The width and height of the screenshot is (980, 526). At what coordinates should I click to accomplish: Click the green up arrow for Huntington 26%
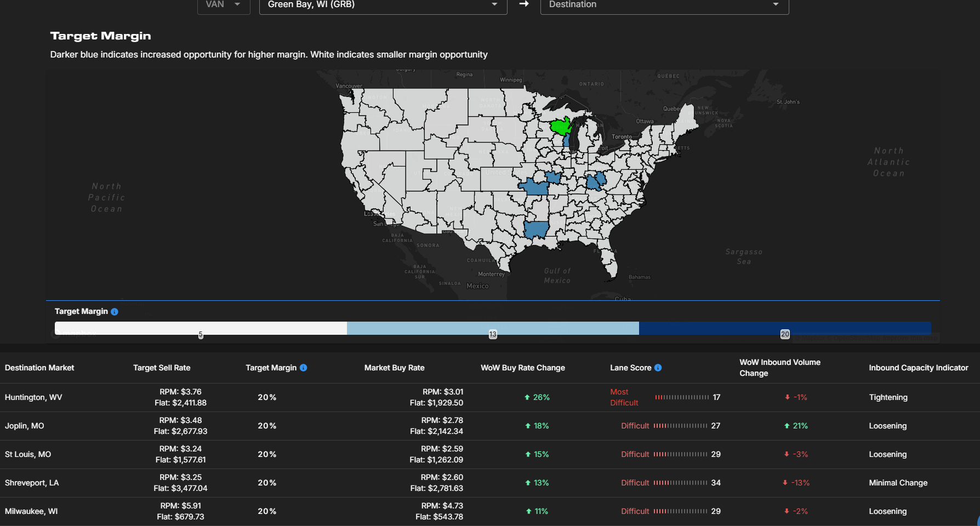click(527, 397)
